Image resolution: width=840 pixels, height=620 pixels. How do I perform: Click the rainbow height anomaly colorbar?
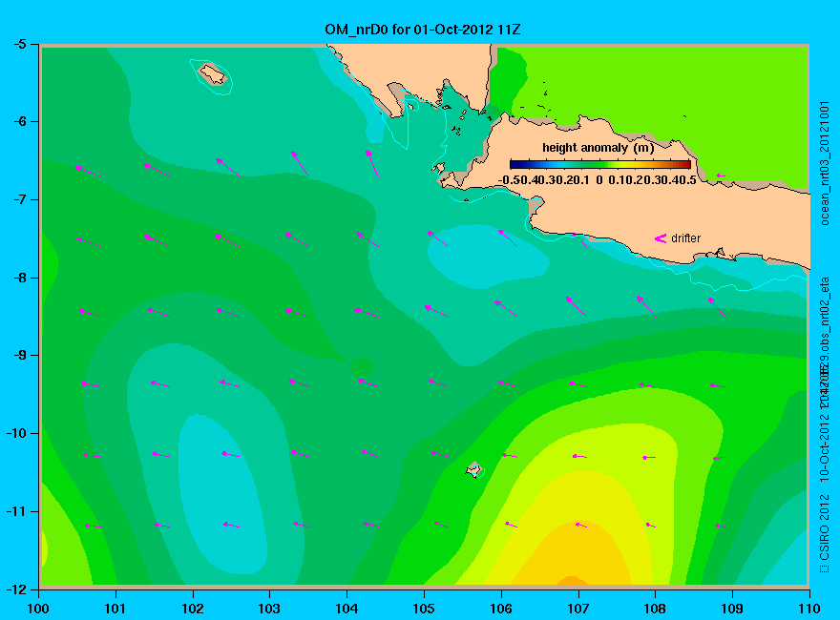pos(600,164)
